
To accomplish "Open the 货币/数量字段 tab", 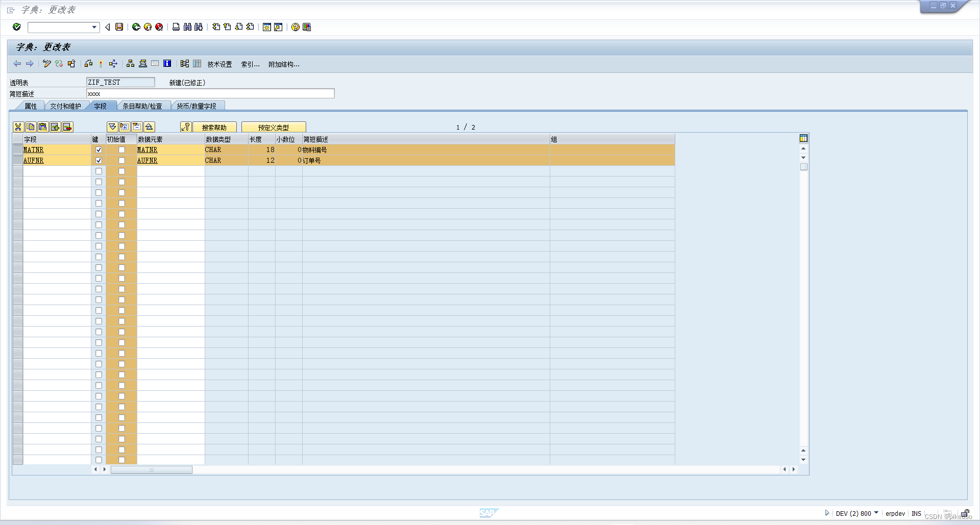I will tap(197, 106).
